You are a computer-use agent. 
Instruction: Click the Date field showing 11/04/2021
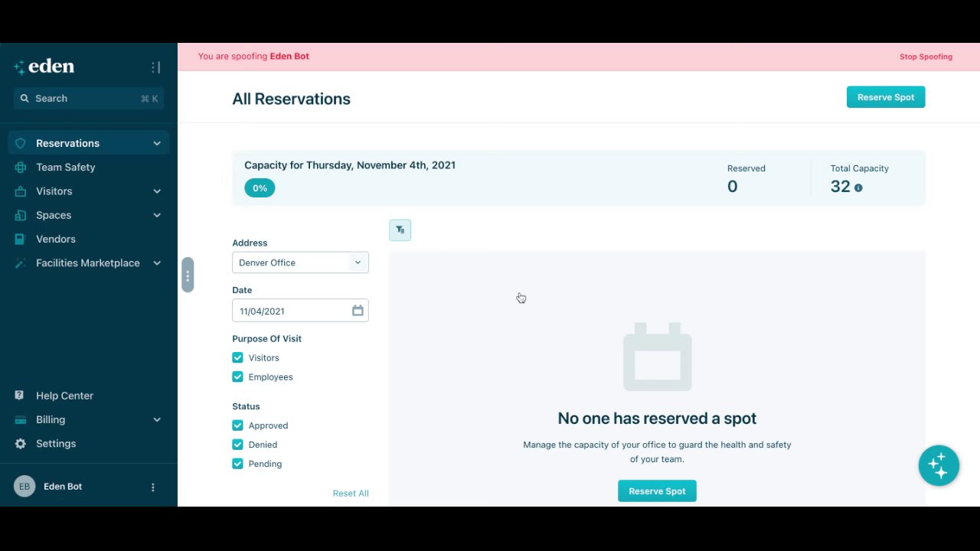pyautogui.click(x=300, y=311)
